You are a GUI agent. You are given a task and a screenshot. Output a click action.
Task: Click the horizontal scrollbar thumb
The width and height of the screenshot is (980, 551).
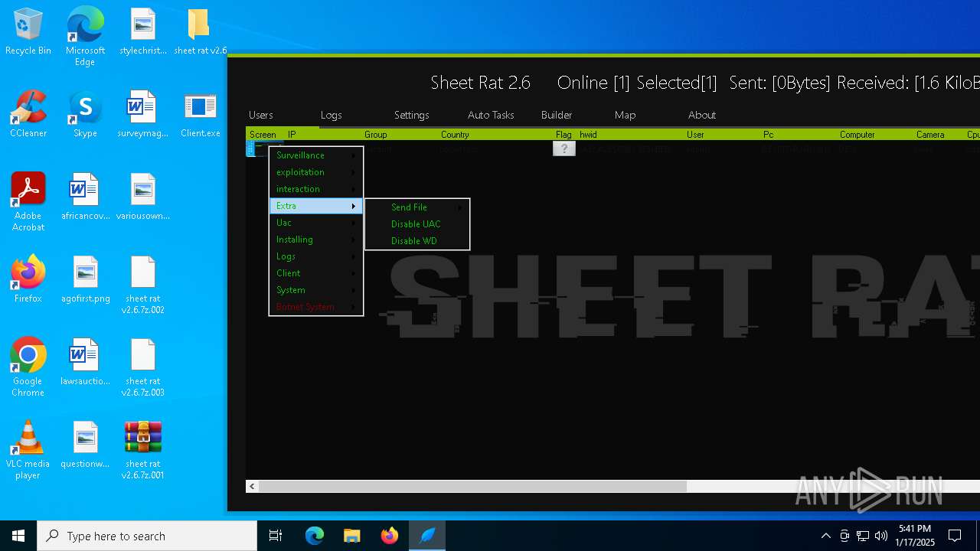pyautogui.click(x=472, y=486)
